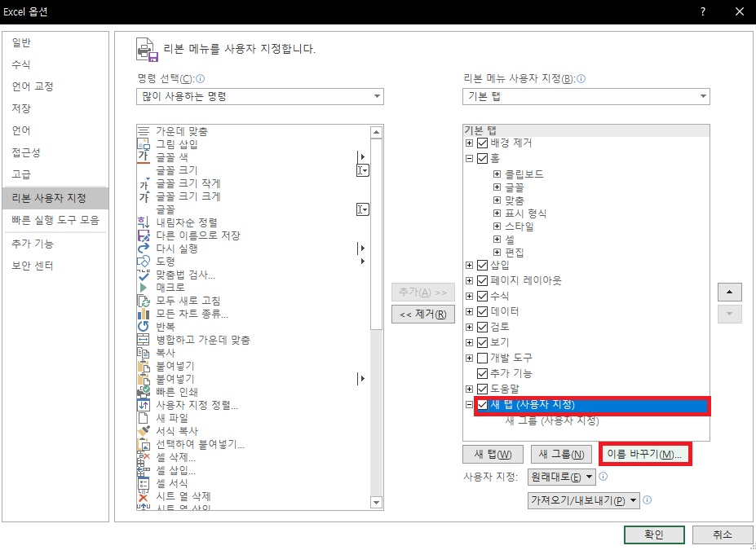Select the 다시 실행 command icon
Image resolution: width=756 pixels, height=550 pixels.
coord(144,249)
